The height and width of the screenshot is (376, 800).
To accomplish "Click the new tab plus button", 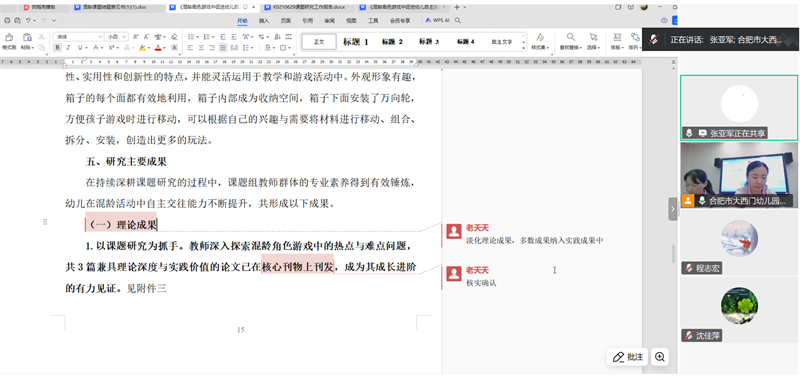I will point(457,7).
